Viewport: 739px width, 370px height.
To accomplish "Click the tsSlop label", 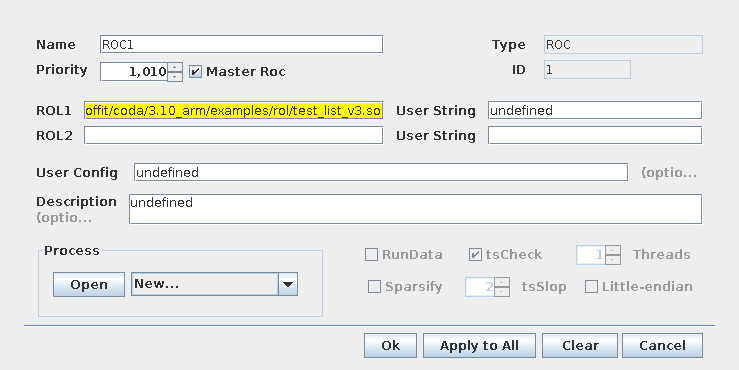I will click(544, 287).
